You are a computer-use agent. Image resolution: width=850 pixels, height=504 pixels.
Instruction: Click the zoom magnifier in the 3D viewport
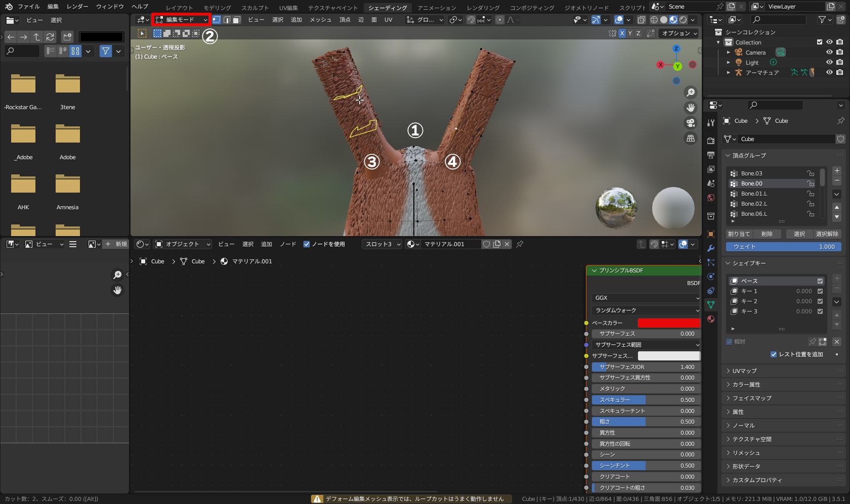point(691,93)
